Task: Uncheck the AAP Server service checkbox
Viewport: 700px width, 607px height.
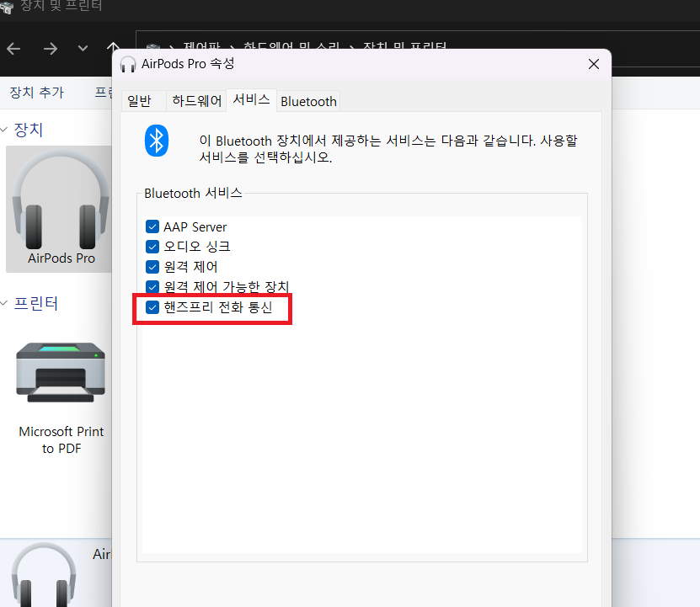Action: (x=152, y=226)
